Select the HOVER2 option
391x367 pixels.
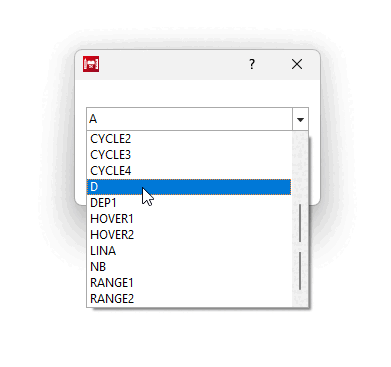[x=189, y=235]
